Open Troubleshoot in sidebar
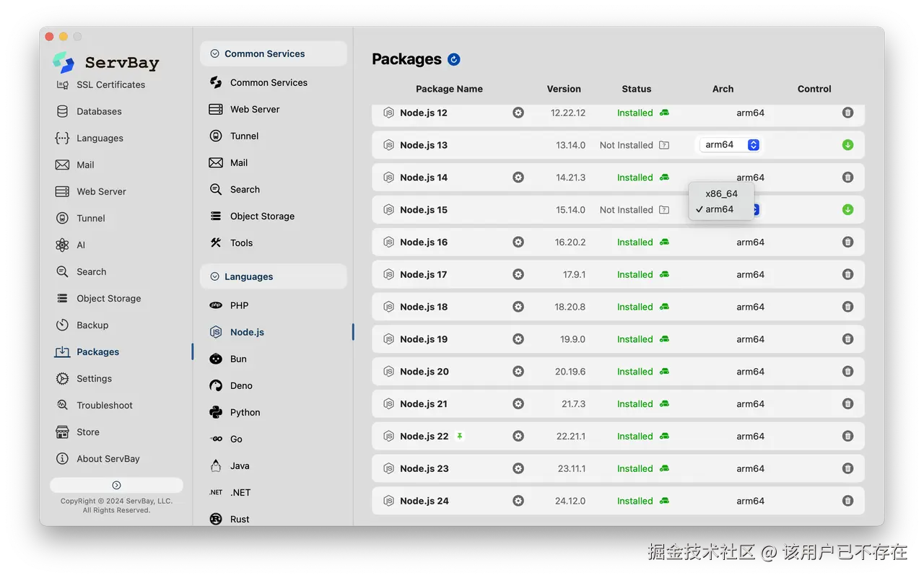Screen dimensions: 924x578 (95, 405)
